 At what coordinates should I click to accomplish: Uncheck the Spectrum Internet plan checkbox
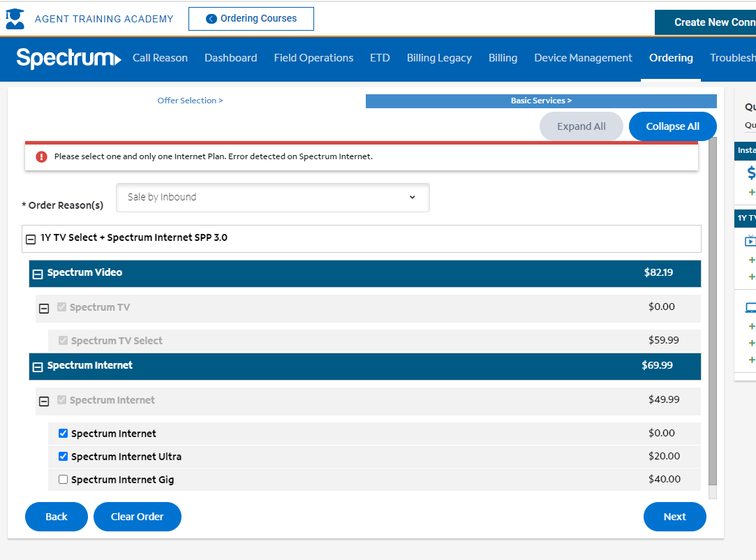[64, 434]
